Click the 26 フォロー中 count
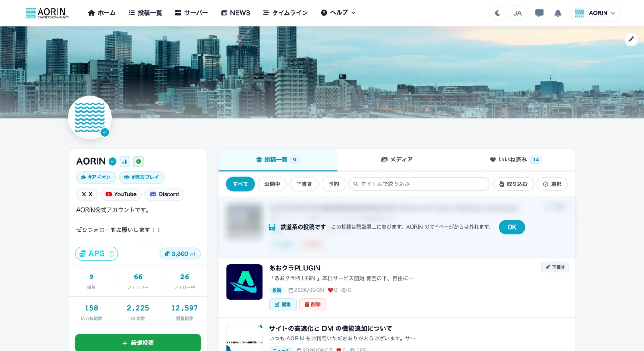This screenshot has height=351, width=644. tap(184, 281)
